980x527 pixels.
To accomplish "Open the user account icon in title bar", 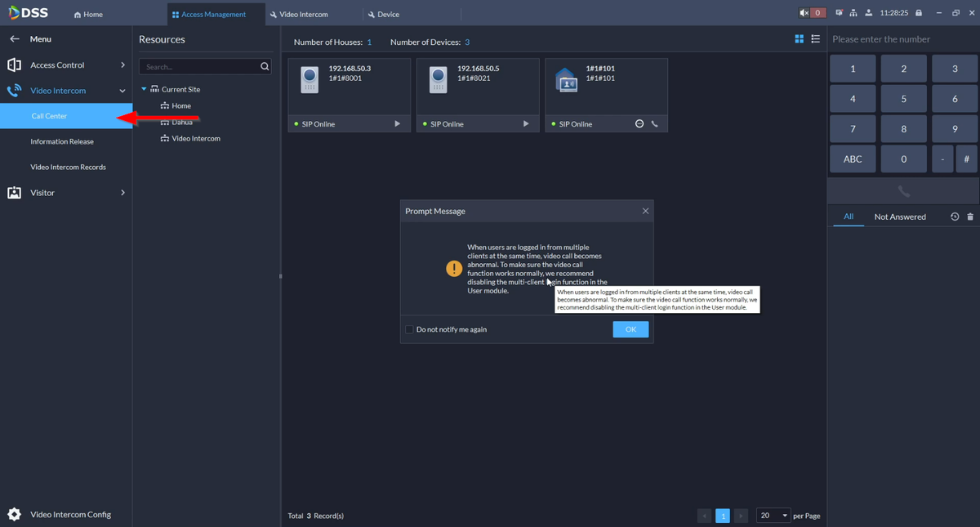I will coord(868,13).
